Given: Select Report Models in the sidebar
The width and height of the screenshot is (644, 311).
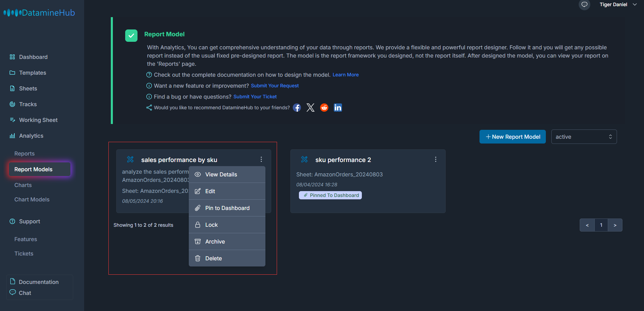Looking at the screenshot, I should coord(40,169).
